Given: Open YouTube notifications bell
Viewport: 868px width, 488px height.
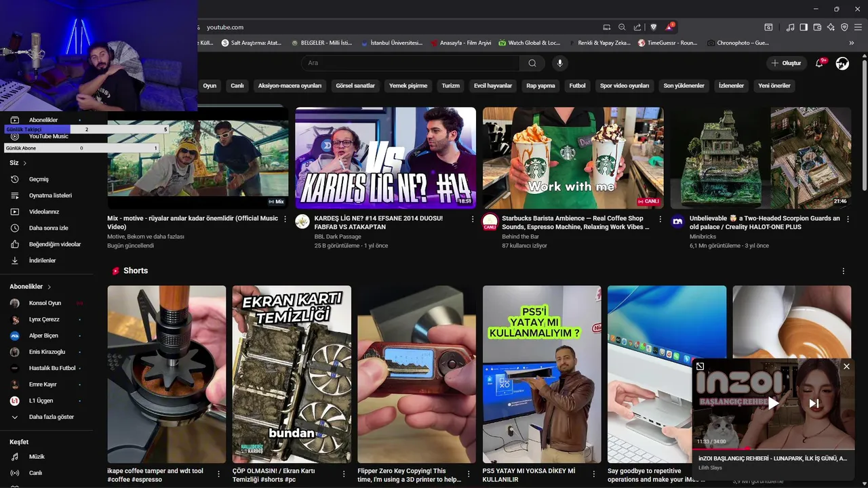Looking at the screenshot, I should click(x=819, y=63).
